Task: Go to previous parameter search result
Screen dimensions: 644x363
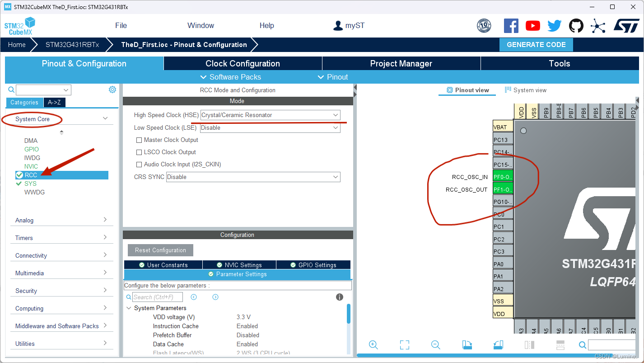Action: (194, 297)
